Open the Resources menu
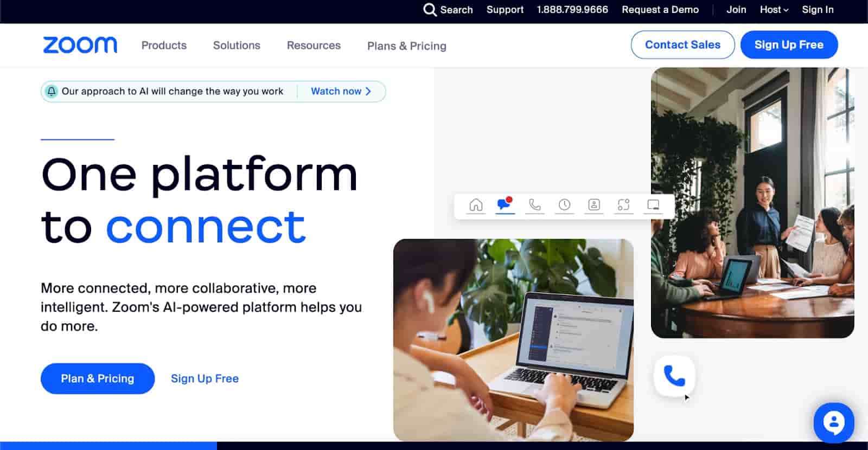Image resolution: width=868 pixels, height=450 pixels. pos(314,46)
